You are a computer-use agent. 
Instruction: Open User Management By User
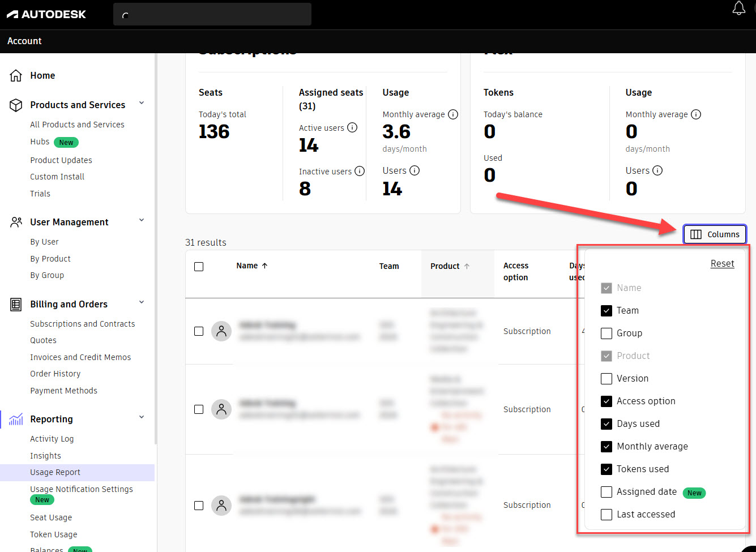[x=44, y=242]
